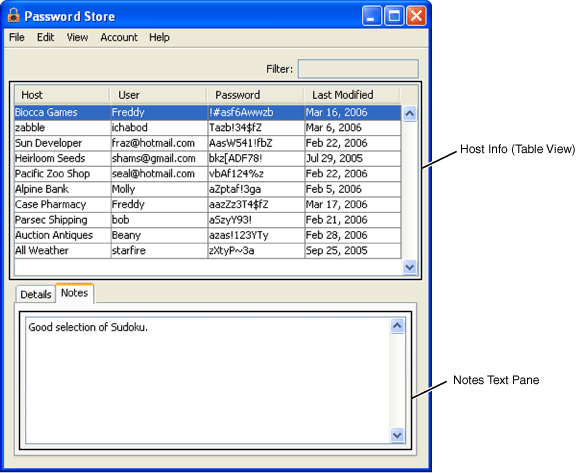This screenshot has height=473, width=576.
Task: Click user cell starfire
Action: tap(159, 250)
